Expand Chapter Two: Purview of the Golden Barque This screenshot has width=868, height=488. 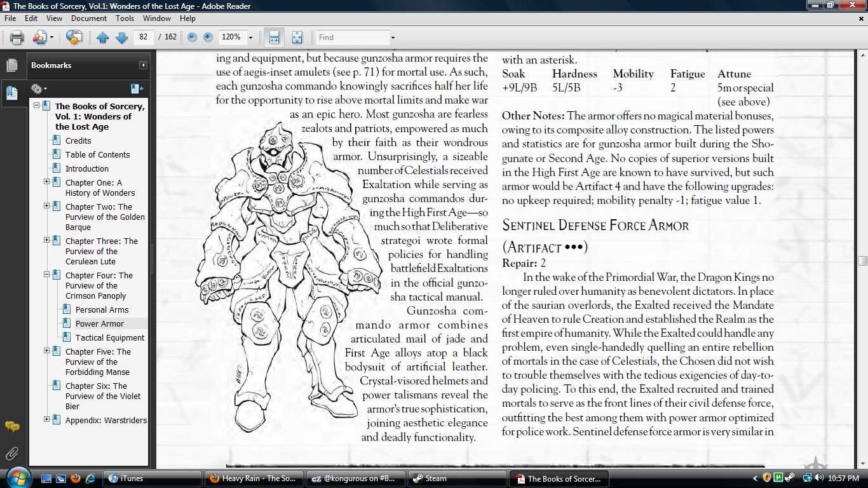pos(46,206)
